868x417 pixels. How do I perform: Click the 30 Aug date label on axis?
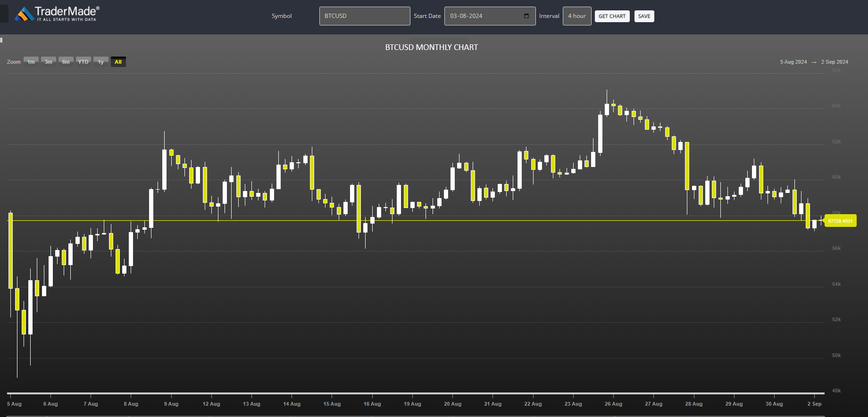tap(774, 404)
